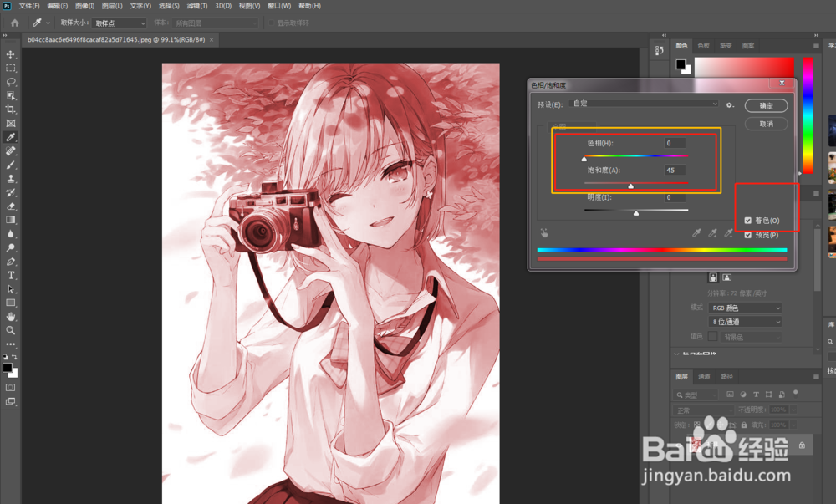Switch to the 通道 channels tab
Viewport: 836px width, 504px height.
tap(704, 377)
